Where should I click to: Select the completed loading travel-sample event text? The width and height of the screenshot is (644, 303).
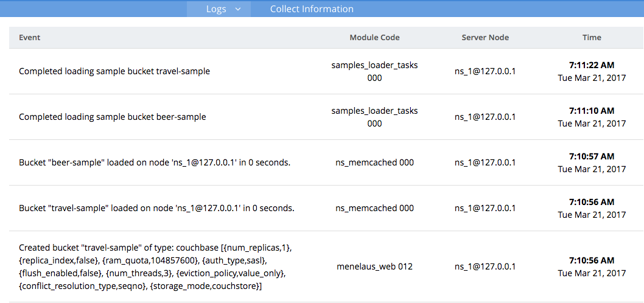click(x=114, y=71)
